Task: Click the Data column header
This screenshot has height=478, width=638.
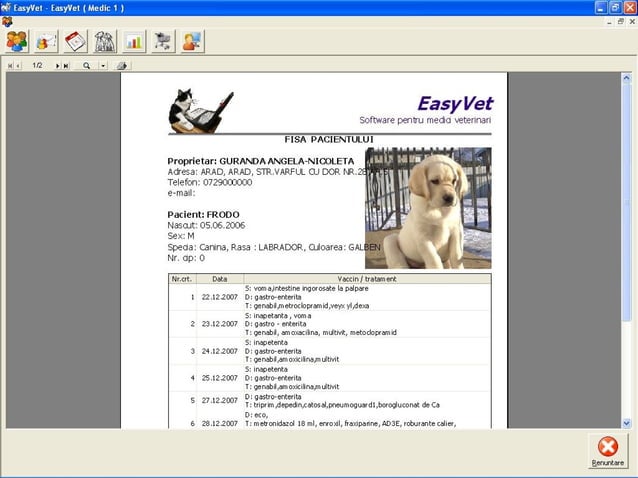Action: 220,279
